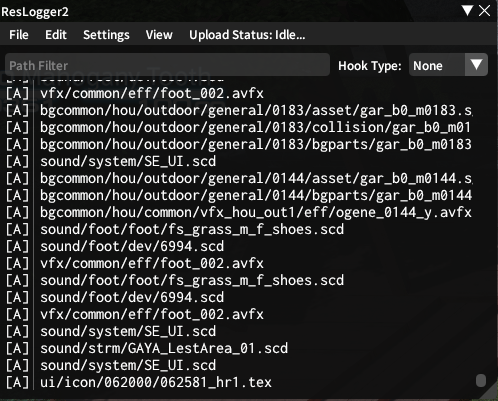Screen dimensions: 498x401
Task: Select the 0183/asset/gar_b0_m0183 log row
Action: [239, 110]
